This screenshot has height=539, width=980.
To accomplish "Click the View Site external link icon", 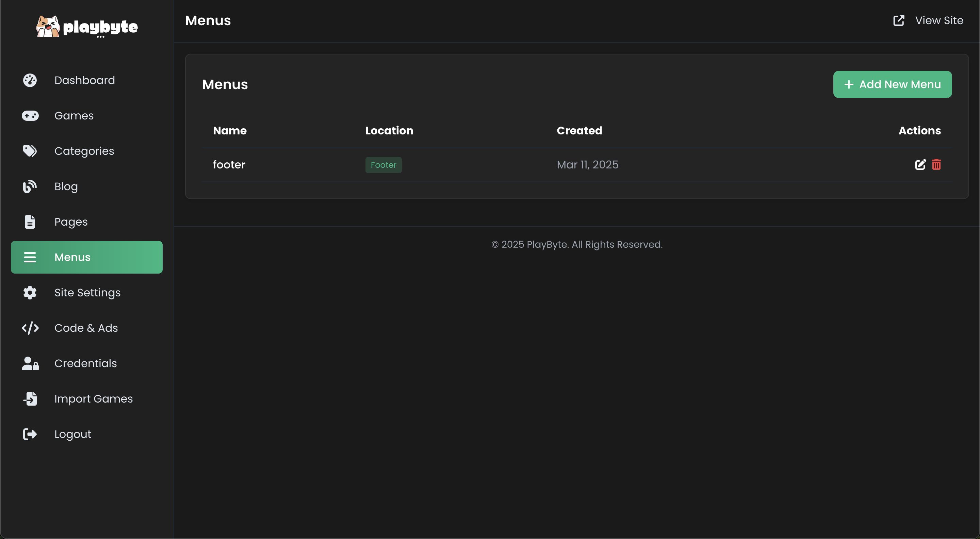I will (899, 20).
